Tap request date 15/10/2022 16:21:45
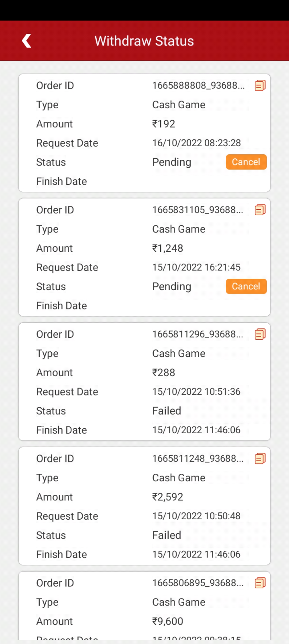The image size is (289, 644). 196,267
